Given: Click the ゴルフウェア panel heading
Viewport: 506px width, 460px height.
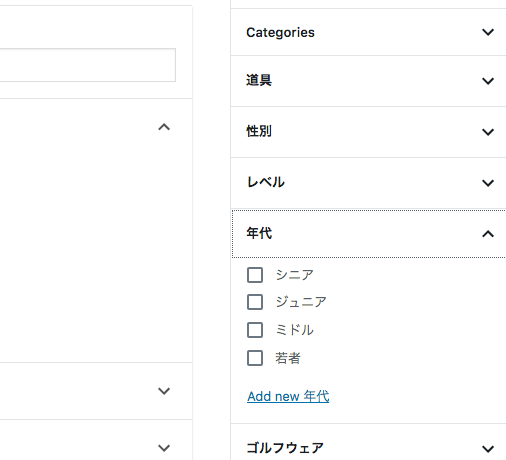Looking at the screenshot, I should [x=285, y=448].
